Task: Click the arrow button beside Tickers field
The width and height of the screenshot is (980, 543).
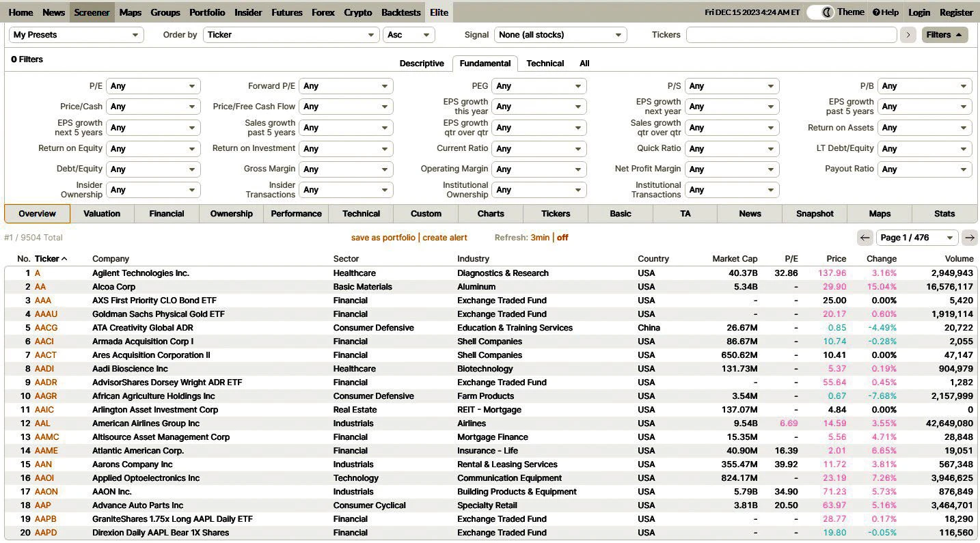Action: tap(908, 35)
